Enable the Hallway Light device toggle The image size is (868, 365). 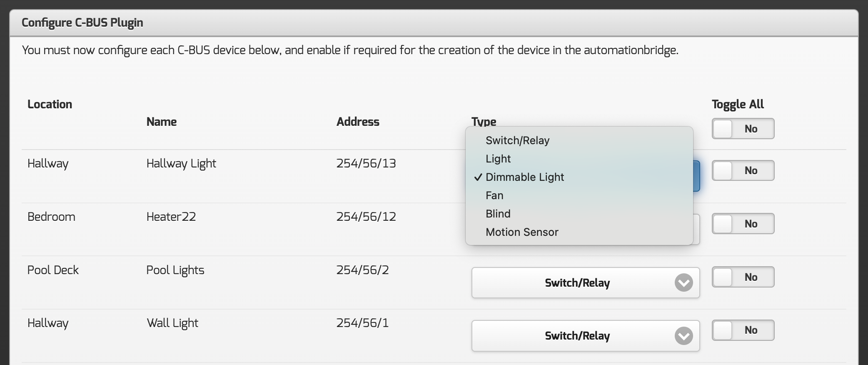[x=743, y=170]
